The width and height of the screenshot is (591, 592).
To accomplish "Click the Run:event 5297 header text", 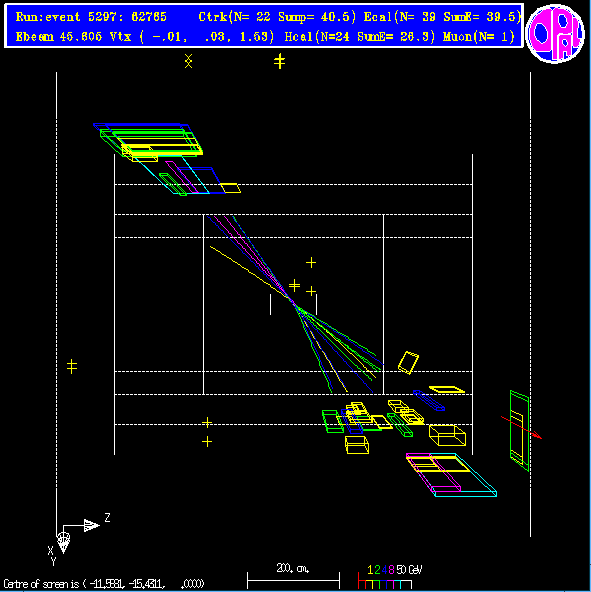I will point(91,17).
